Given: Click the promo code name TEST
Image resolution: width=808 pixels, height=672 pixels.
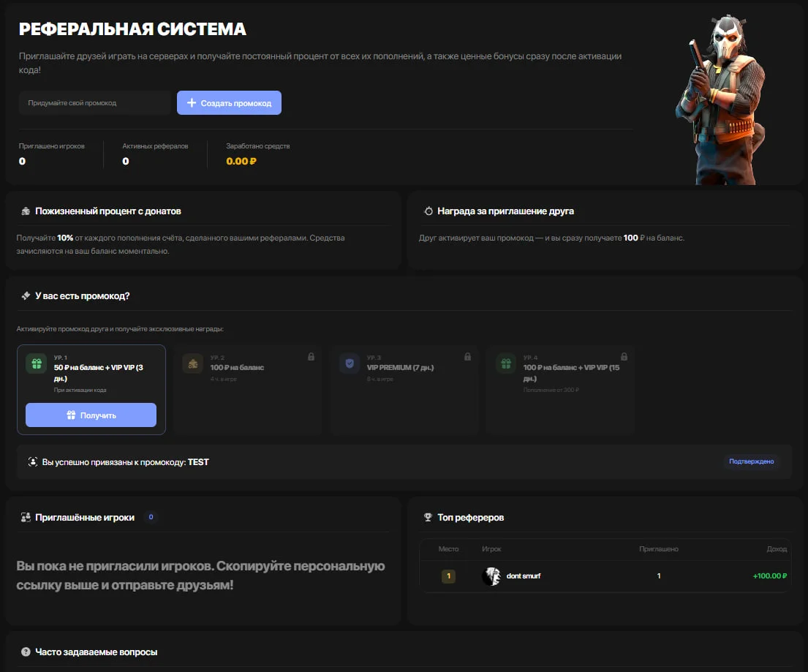Looking at the screenshot, I should tap(198, 461).
